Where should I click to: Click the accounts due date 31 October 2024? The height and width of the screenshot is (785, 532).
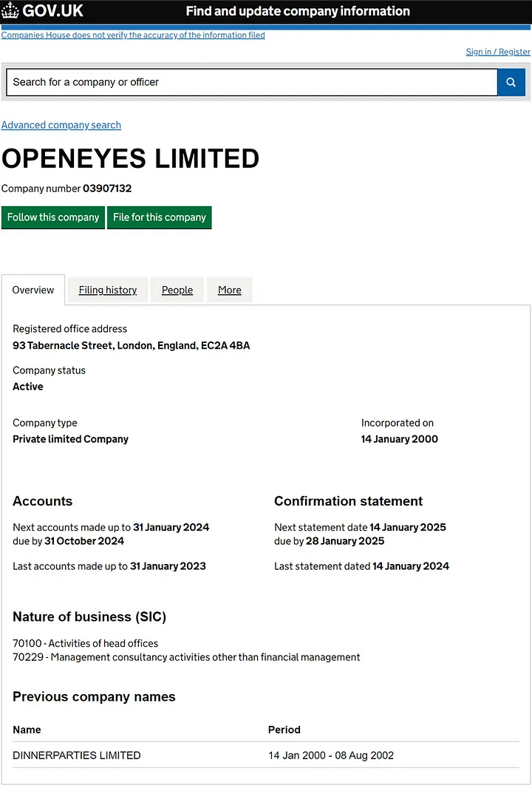(x=84, y=540)
